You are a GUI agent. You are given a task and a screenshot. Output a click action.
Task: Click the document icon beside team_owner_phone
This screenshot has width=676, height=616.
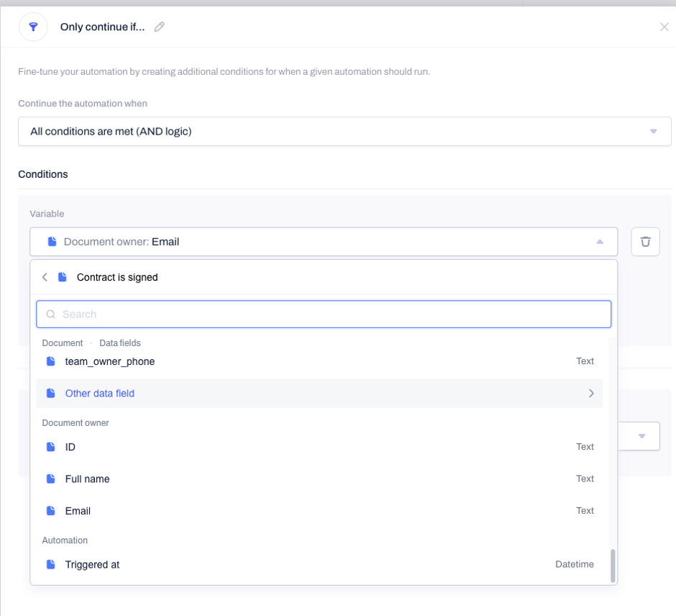coord(51,361)
